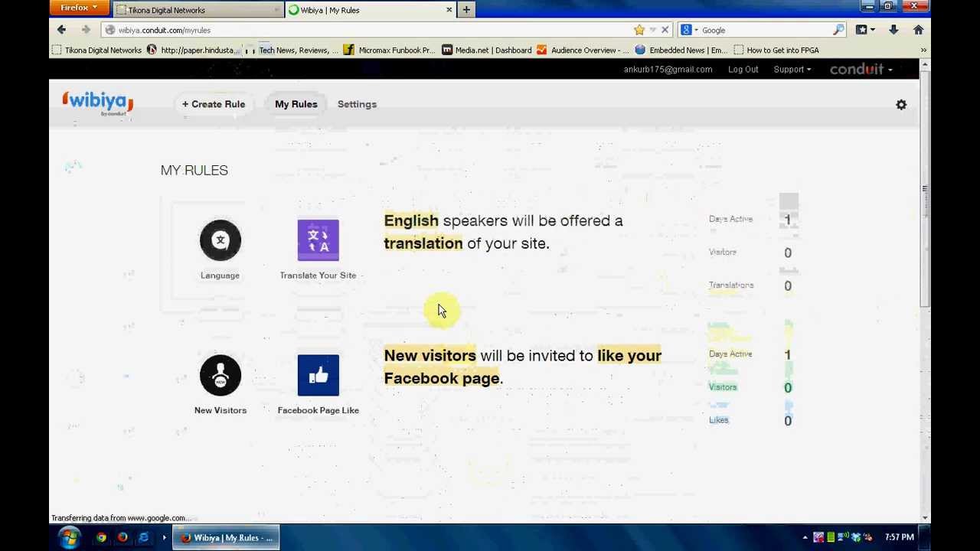Select the New Visitors trigger icon
This screenshot has height=551, width=980.
220,375
